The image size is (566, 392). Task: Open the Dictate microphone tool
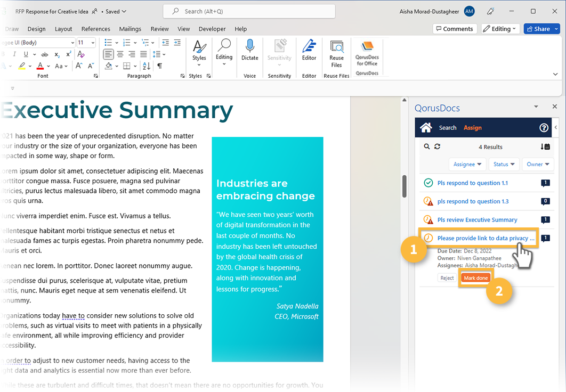(x=250, y=50)
